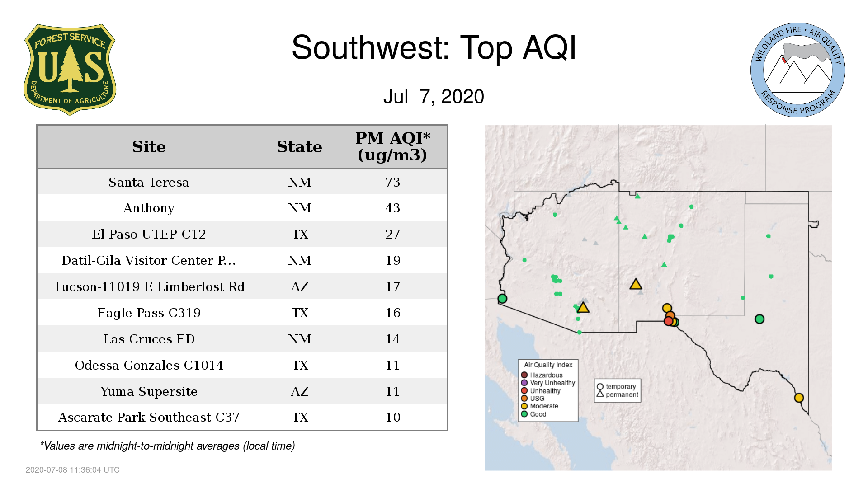Click the AQI value 14 for Las Cruces ED
This screenshot has height=488, width=868.
point(392,339)
